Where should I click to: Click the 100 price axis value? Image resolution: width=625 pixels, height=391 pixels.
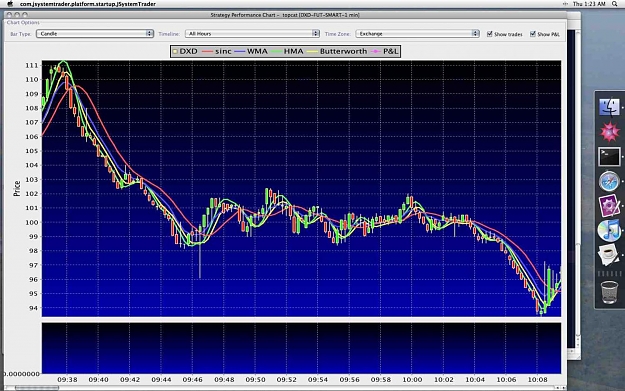pyautogui.click(x=32, y=222)
